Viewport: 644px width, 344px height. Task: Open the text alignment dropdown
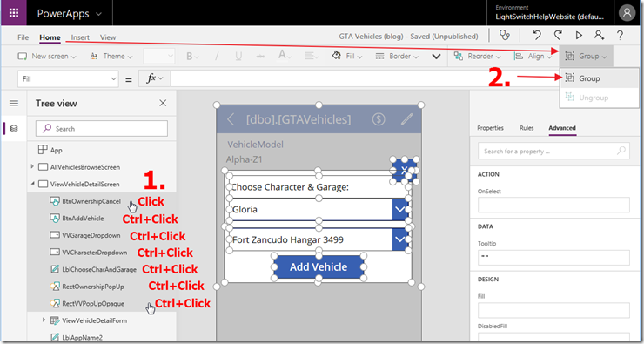point(312,57)
